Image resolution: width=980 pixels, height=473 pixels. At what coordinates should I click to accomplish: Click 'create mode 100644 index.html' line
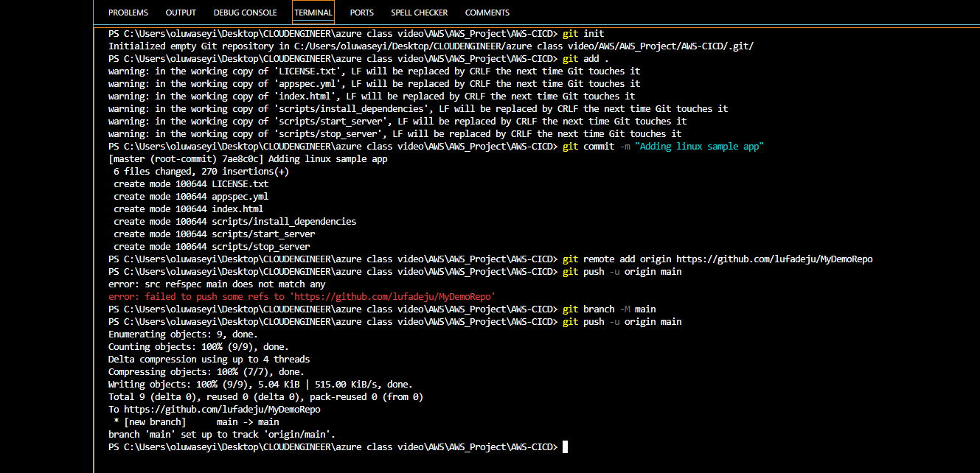[x=188, y=209]
